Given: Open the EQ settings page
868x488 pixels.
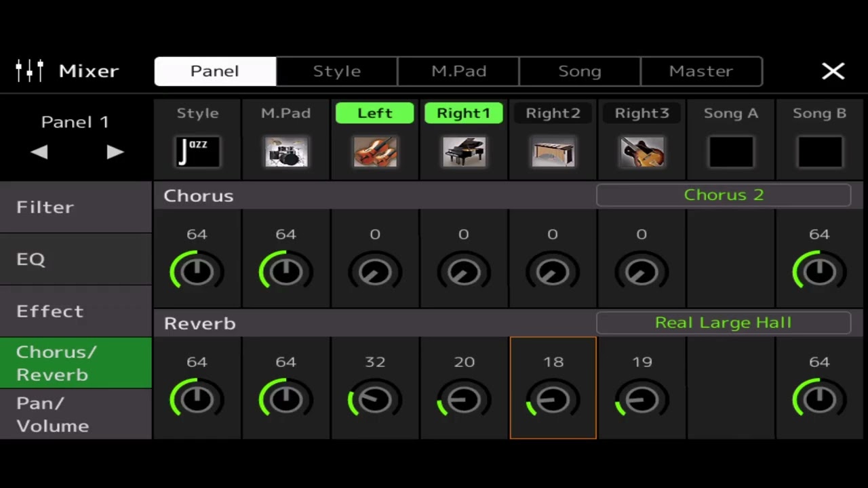Looking at the screenshot, I should [75, 259].
